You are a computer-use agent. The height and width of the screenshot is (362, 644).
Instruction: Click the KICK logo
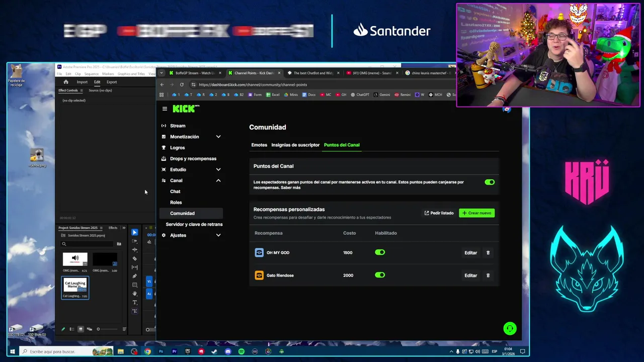point(186,109)
